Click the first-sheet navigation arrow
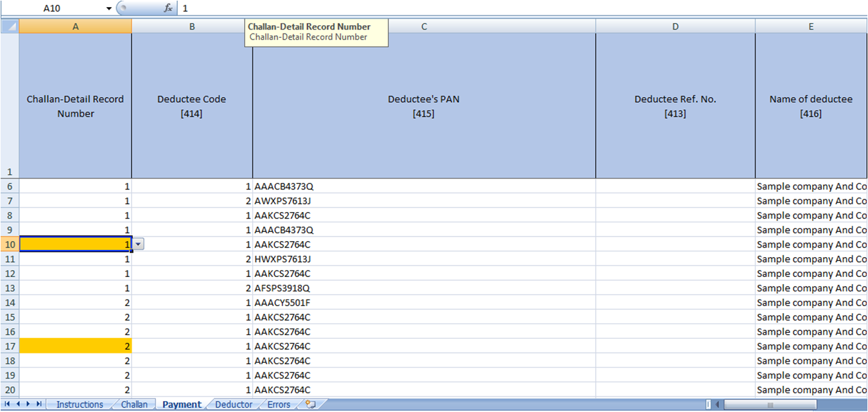Viewport: 868px width, 412px height. [7, 404]
